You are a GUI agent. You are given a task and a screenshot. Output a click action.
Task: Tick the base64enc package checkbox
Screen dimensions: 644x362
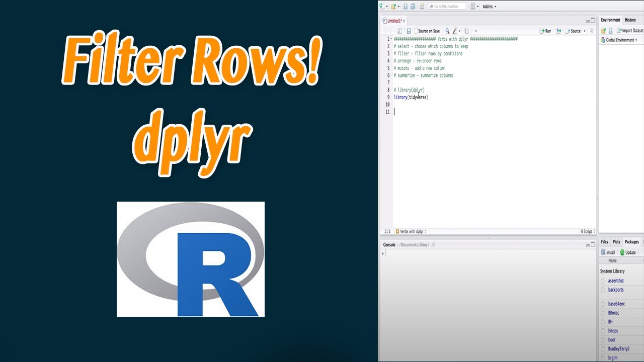tap(603, 304)
